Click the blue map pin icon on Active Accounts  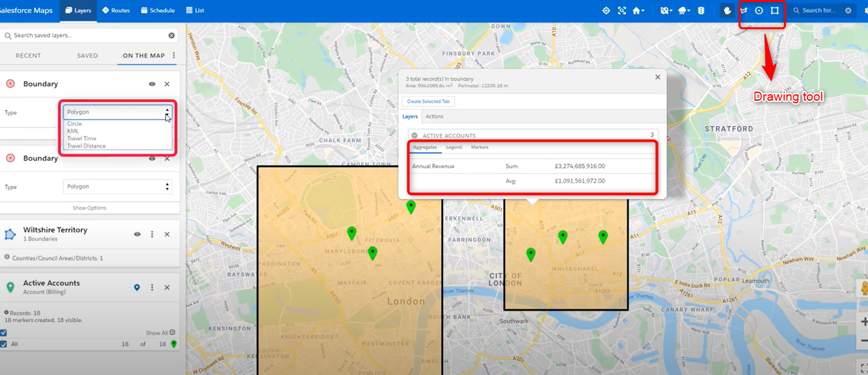pyautogui.click(x=137, y=287)
